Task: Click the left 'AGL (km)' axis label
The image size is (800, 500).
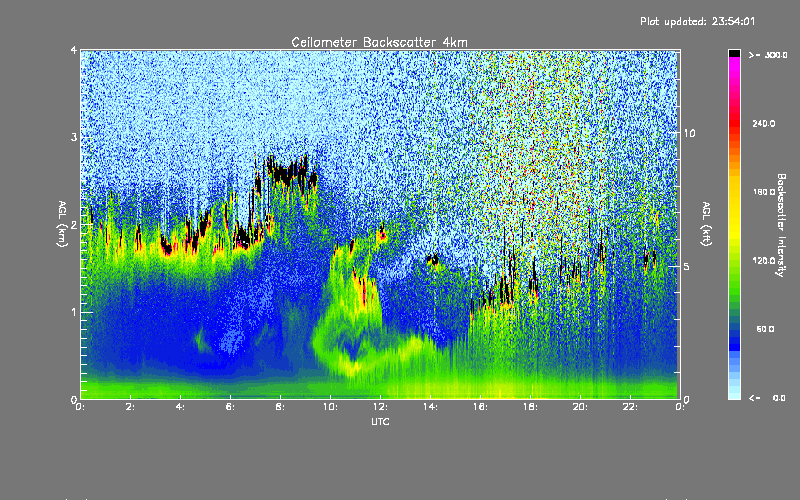Action: [62, 224]
